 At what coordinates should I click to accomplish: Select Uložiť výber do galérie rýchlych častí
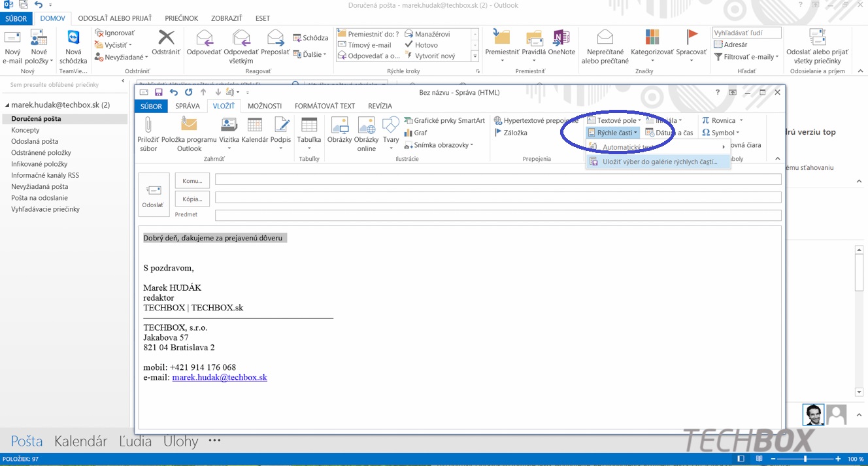tap(659, 161)
